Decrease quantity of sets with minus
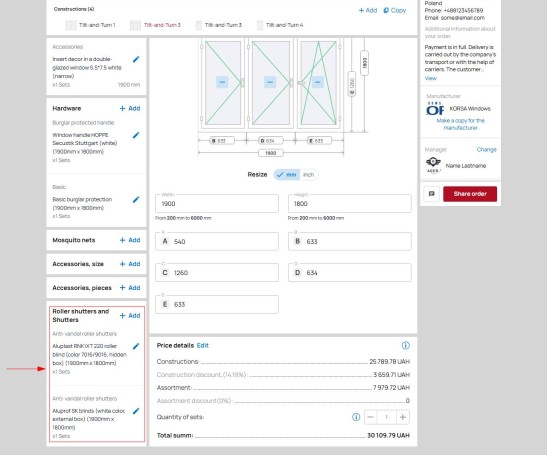This screenshot has width=547, height=455. pyautogui.click(x=370, y=417)
